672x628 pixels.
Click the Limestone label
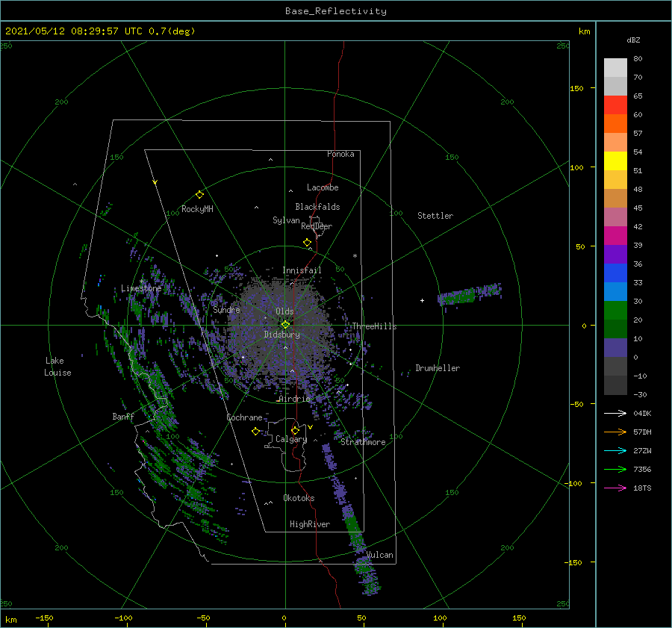pyautogui.click(x=141, y=288)
